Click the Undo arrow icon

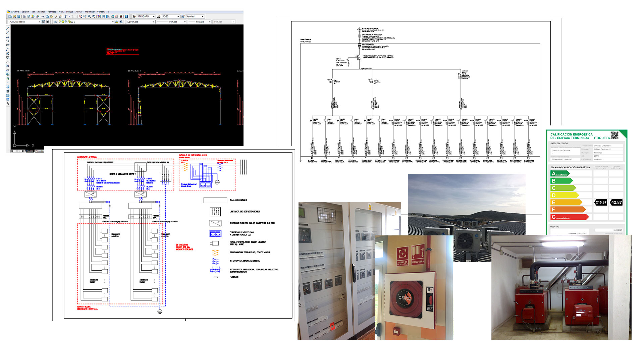pyautogui.click(x=66, y=16)
